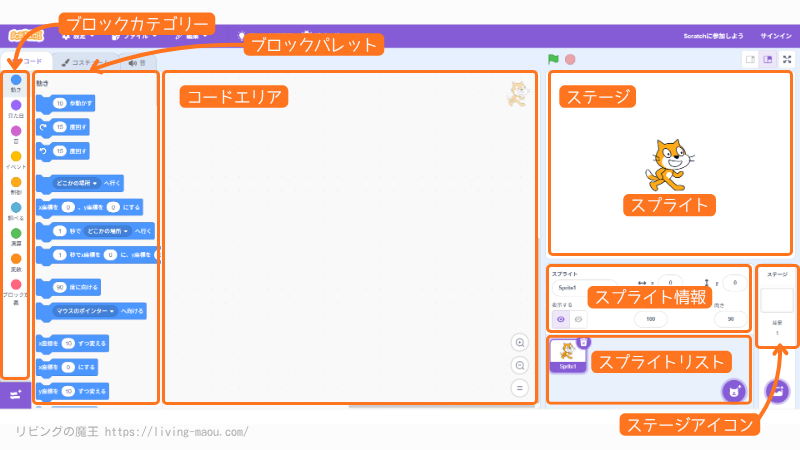Hide sprite using the crossed eye button
This screenshot has height=450, width=800.
pos(577,319)
